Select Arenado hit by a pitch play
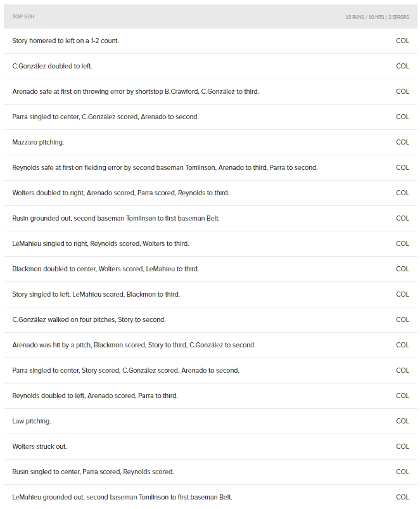The height and width of the screenshot is (509, 420). coord(134,345)
